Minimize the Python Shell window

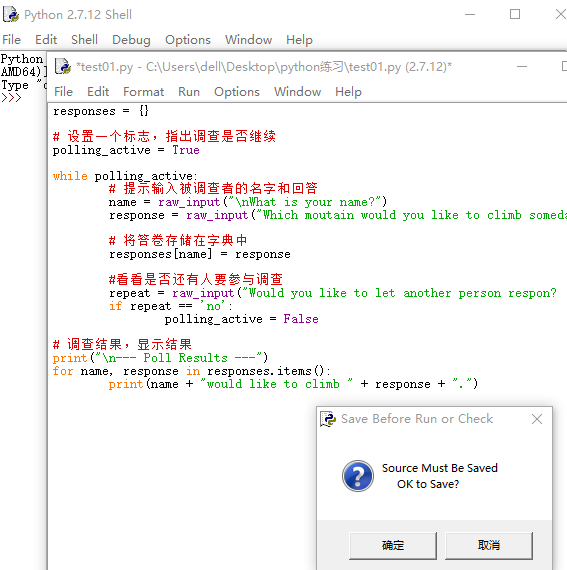[470, 15]
